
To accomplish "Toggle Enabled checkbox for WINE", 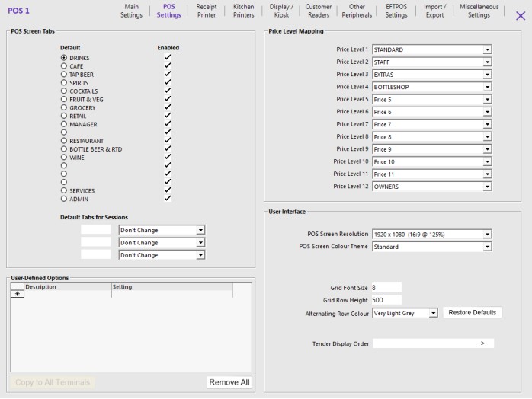I will tap(168, 157).
